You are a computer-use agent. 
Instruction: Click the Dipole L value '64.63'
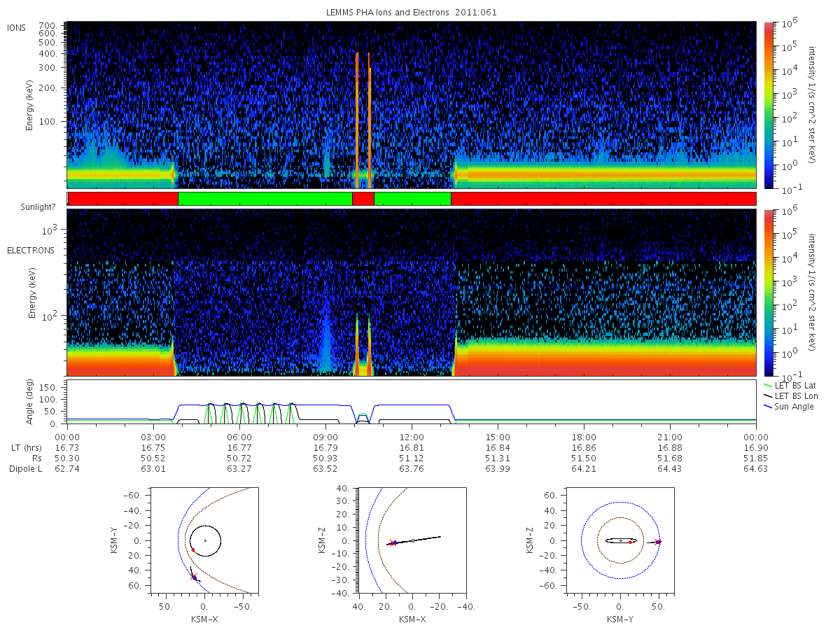[x=756, y=468]
